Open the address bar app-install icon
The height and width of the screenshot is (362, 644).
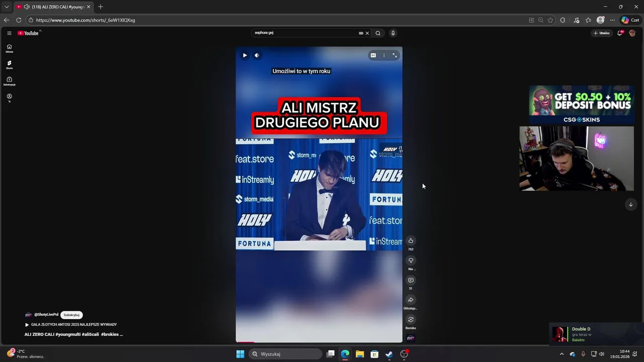tap(531, 20)
